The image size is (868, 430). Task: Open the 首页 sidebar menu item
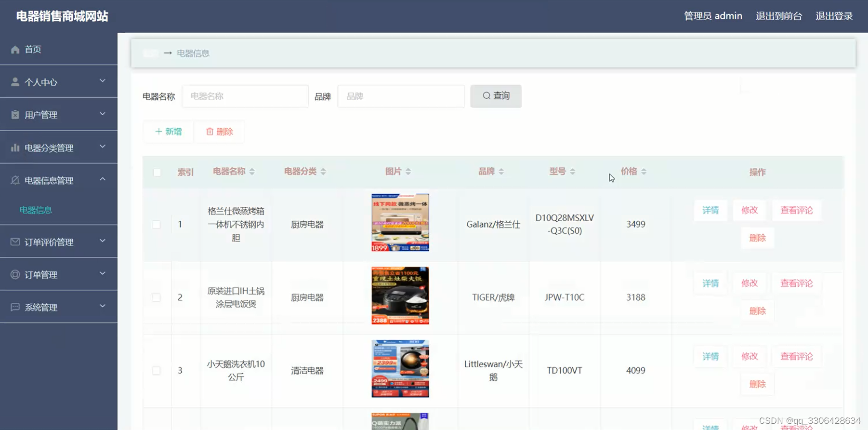[x=59, y=49]
